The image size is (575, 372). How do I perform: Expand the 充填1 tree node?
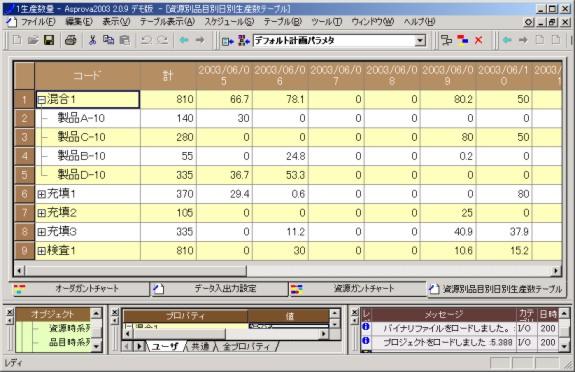[x=42, y=194]
